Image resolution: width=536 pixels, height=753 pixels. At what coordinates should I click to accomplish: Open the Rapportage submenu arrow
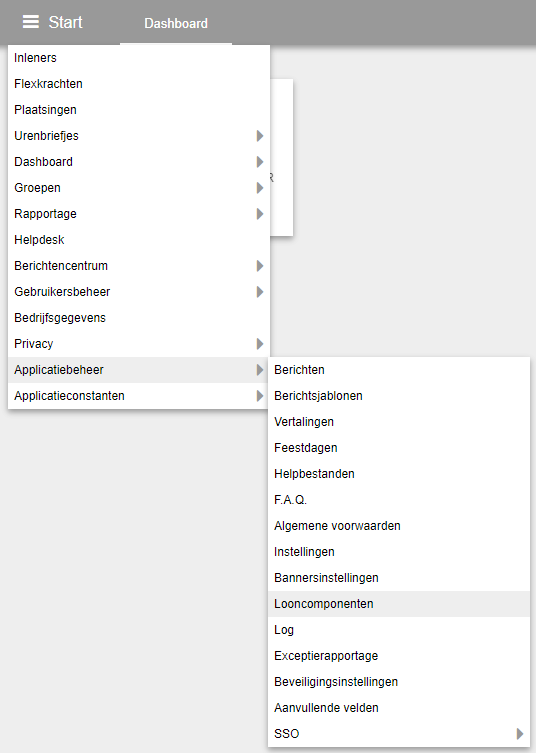pos(260,214)
